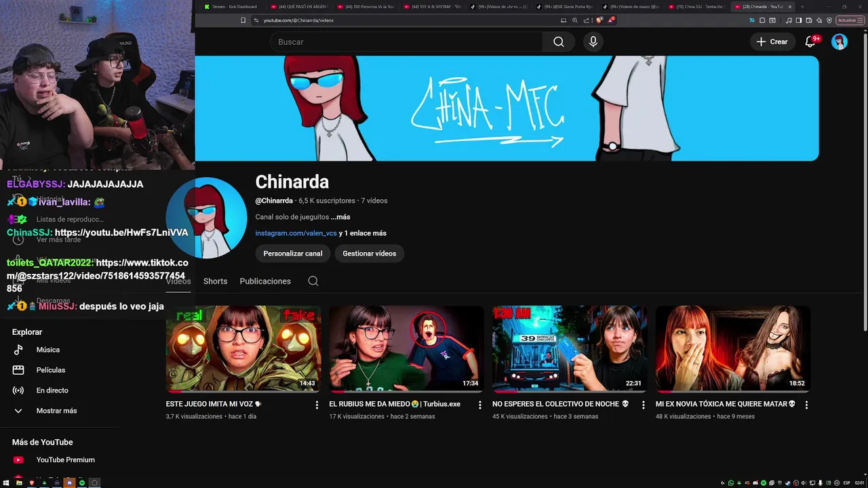
Task: Expand the channel description with ...más
Action: point(340,217)
